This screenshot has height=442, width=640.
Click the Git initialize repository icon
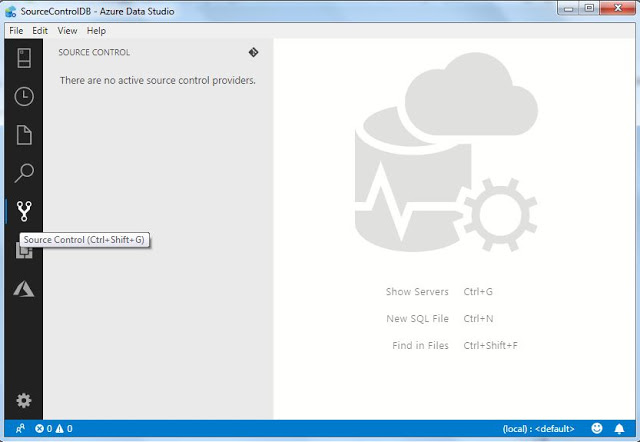point(253,52)
